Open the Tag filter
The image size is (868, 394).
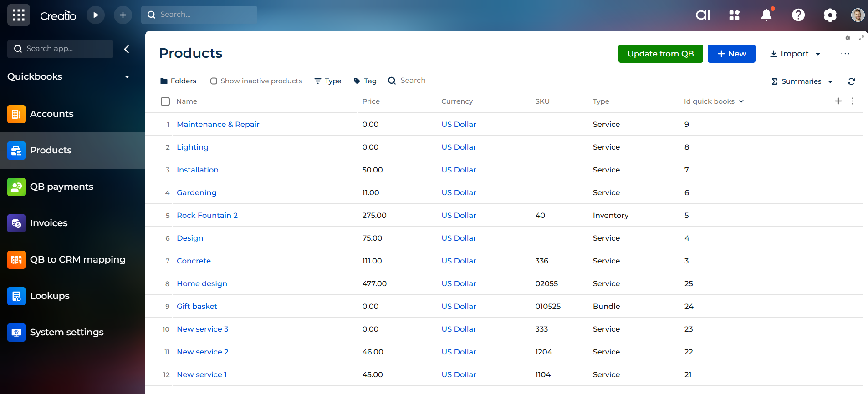365,81
